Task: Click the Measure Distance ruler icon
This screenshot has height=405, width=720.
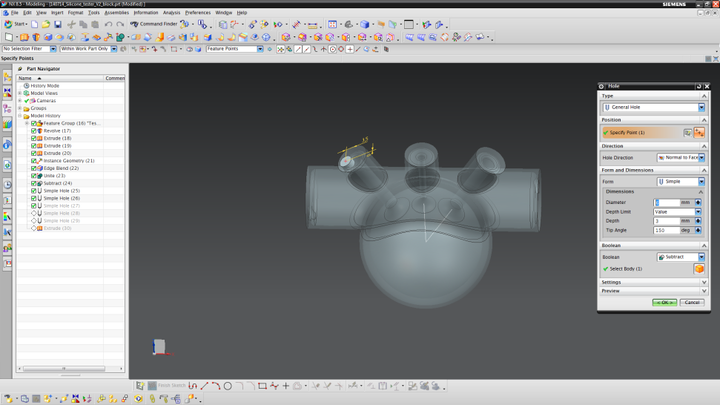Action: point(313,24)
